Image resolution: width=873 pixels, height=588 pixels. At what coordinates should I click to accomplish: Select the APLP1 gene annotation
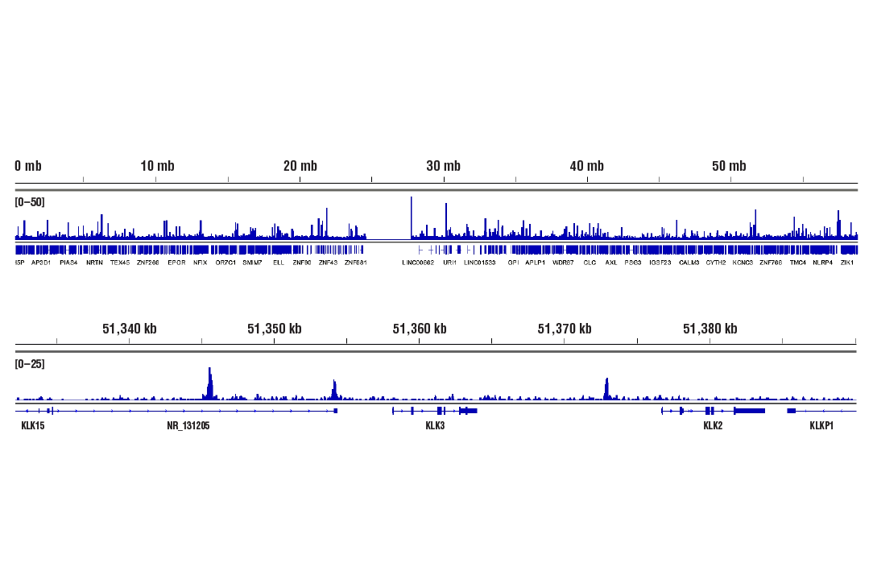pos(534,262)
